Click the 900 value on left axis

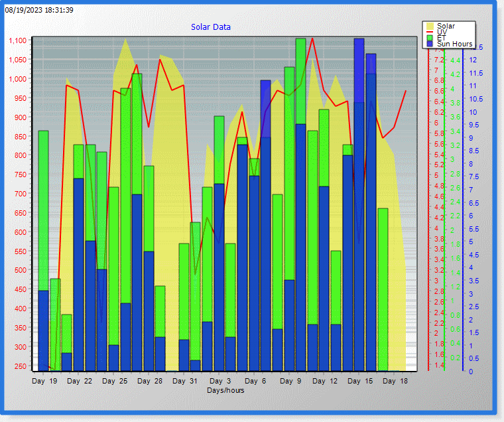pos(21,117)
